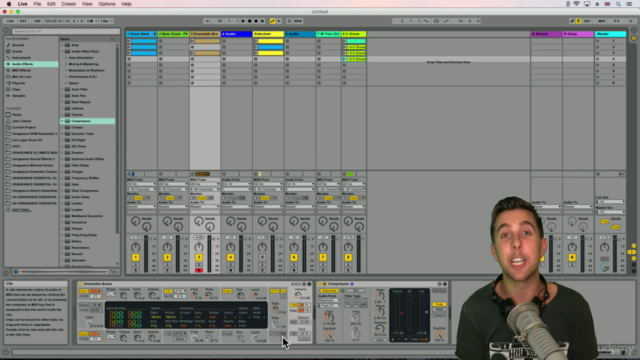Select Sounds category in browser
The width and height of the screenshot is (640, 360).
pyautogui.click(x=18, y=45)
